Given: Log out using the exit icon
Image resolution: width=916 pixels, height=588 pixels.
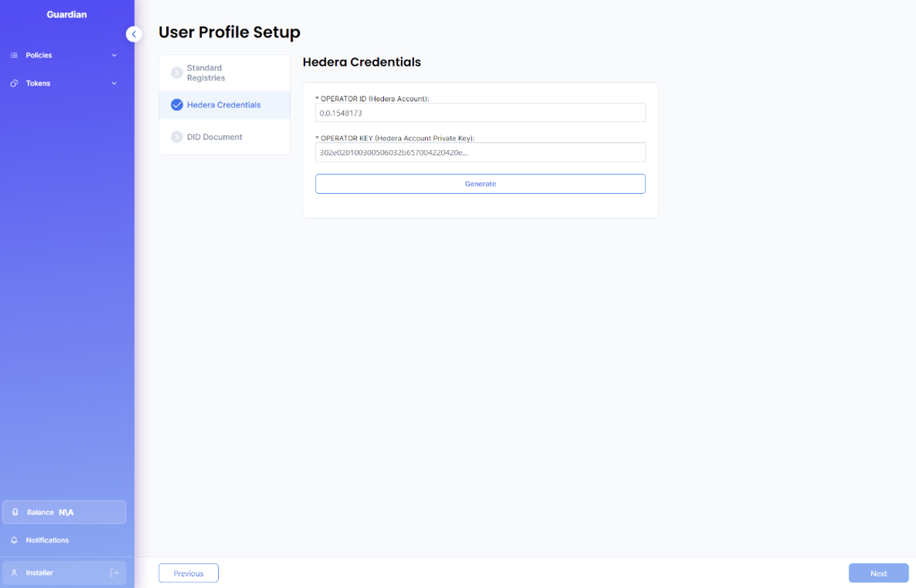Looking at the screenshot, I should 114,573.
